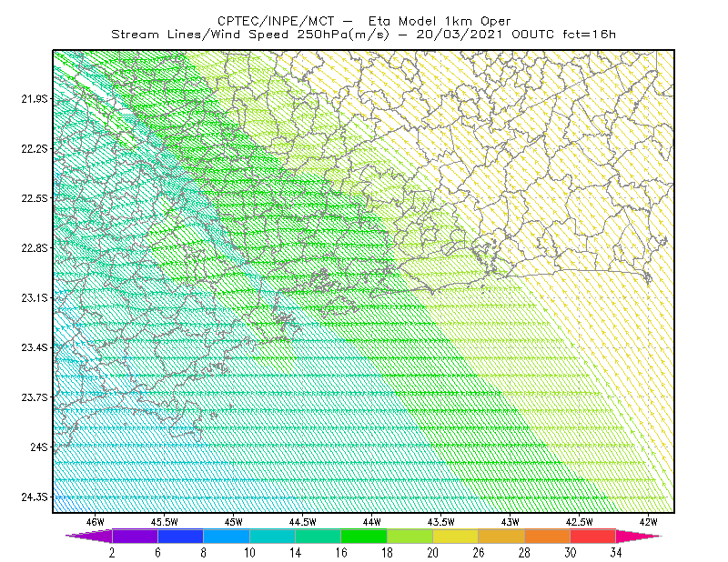The width and height of the screenshot is (728, 562).
Task: Click the gold 26-28 legend swatch
Action: [501, 536]
